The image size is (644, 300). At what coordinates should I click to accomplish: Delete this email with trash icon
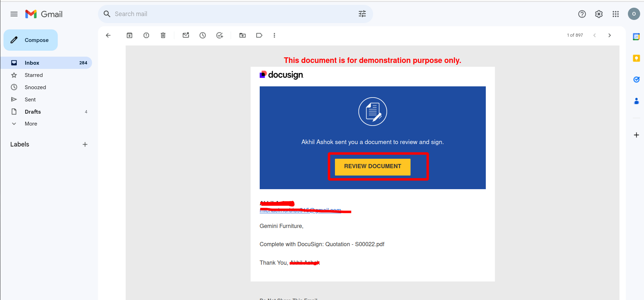163,35
